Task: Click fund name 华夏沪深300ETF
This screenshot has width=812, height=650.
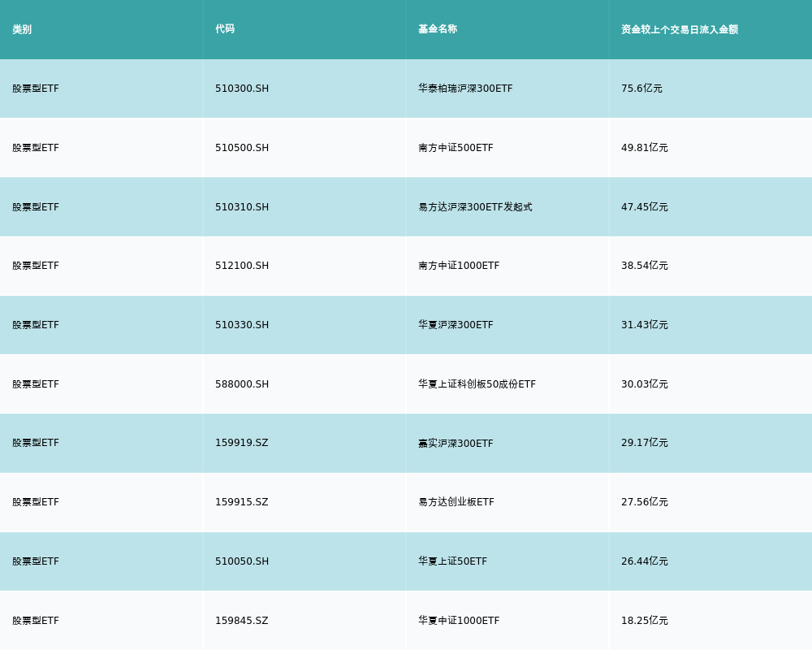Action: point(456,325)
